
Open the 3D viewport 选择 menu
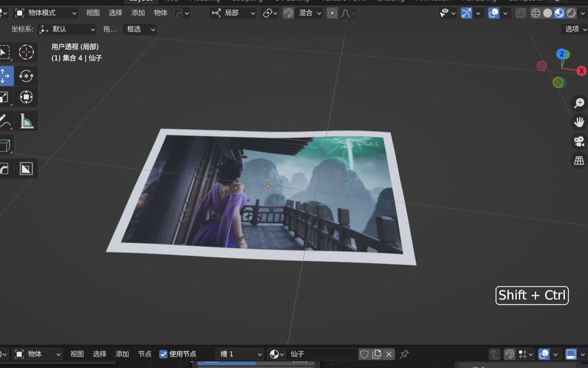(115, 13)
